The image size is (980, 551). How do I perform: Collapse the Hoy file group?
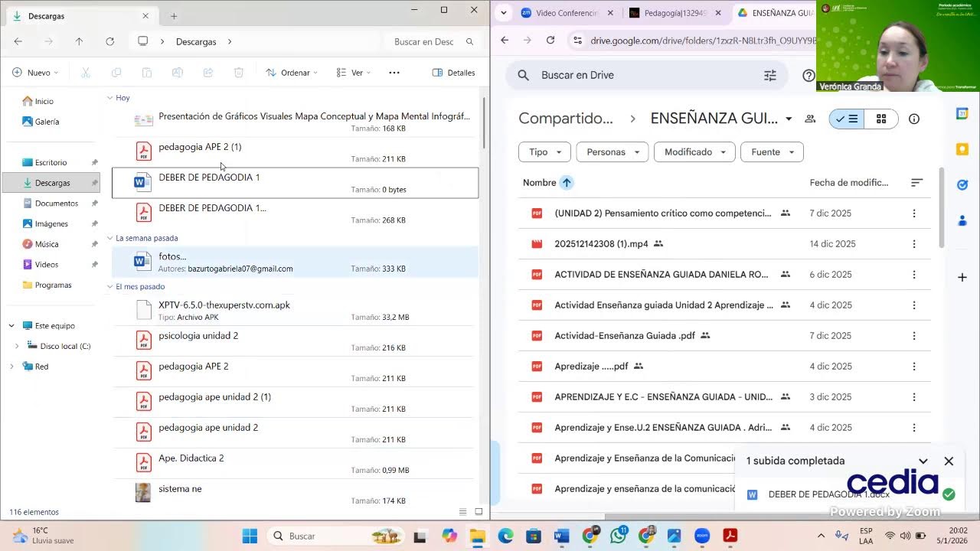[x=109, y=98]
